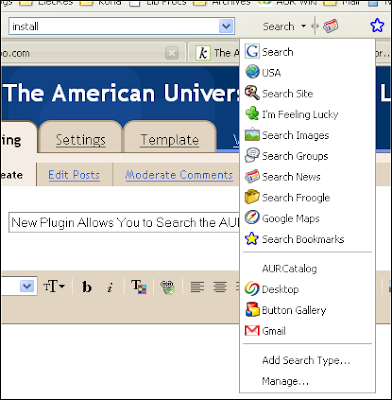Click the Moderate Comments link
The image size is (392, 400).
pos(179,175)
